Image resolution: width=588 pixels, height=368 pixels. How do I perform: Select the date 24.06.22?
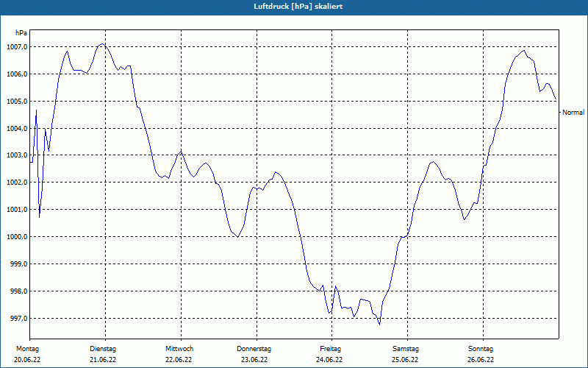coord(329,360)
